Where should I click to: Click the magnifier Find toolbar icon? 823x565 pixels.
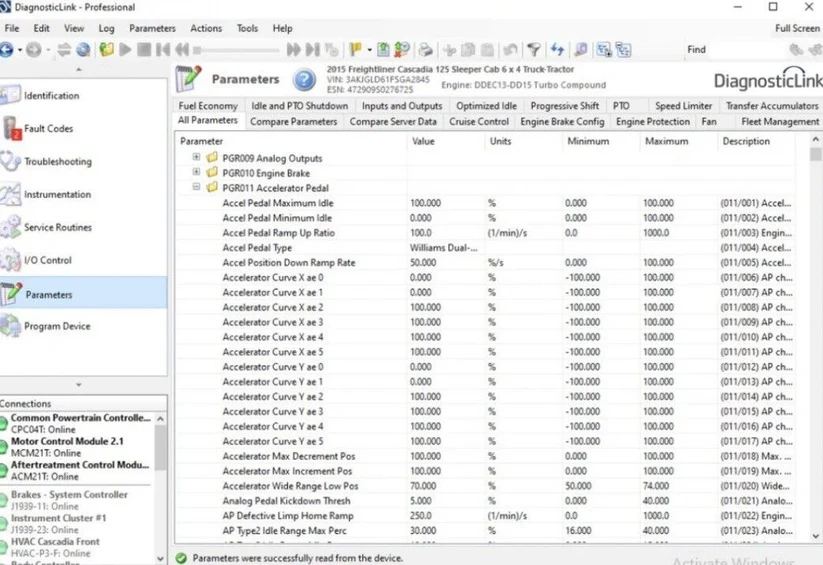point(581,50)
